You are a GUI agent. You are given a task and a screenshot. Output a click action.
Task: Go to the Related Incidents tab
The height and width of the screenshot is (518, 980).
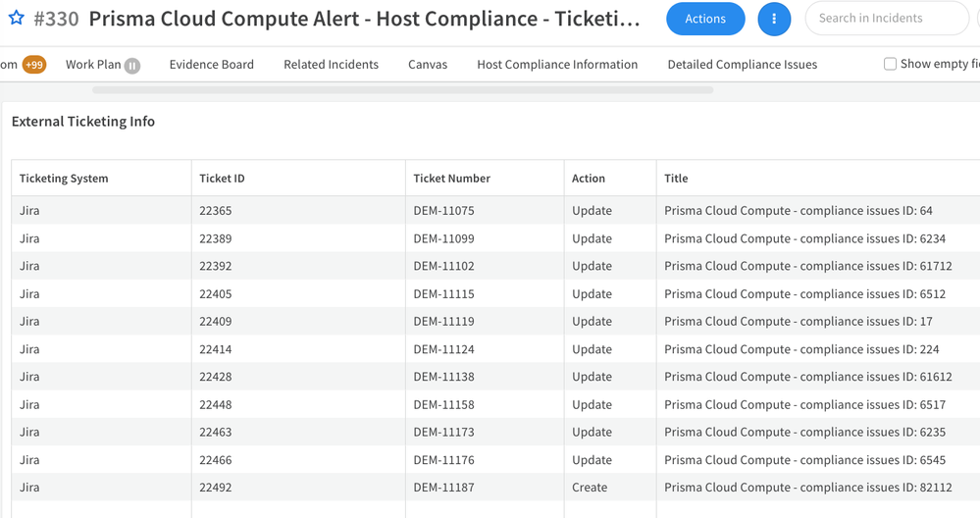[x=331, y=65]
